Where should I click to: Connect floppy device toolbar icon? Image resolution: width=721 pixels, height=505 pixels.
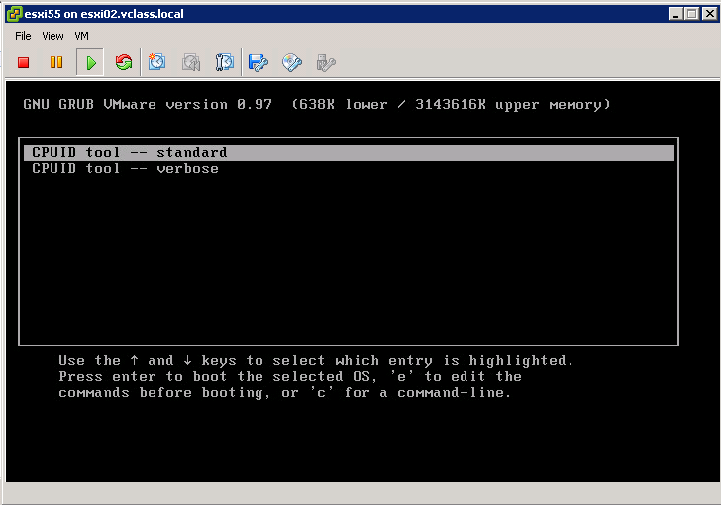(258, 62)
